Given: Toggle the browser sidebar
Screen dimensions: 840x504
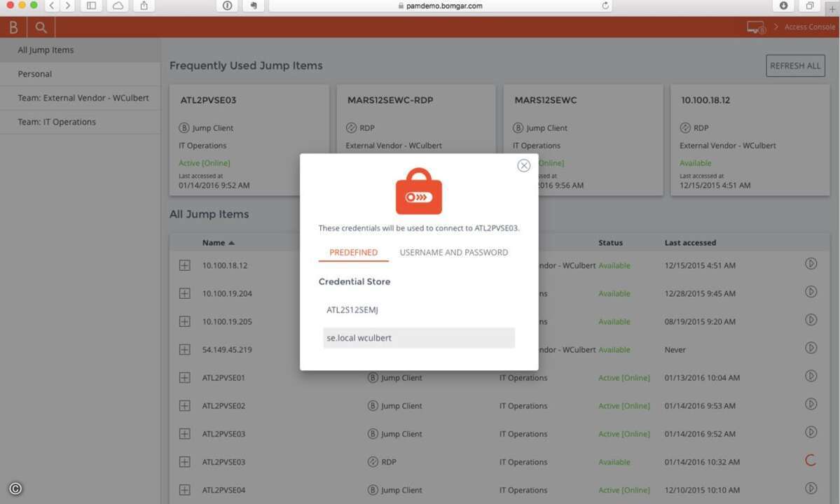Looking at the screenshot, I should pos(92,6).
